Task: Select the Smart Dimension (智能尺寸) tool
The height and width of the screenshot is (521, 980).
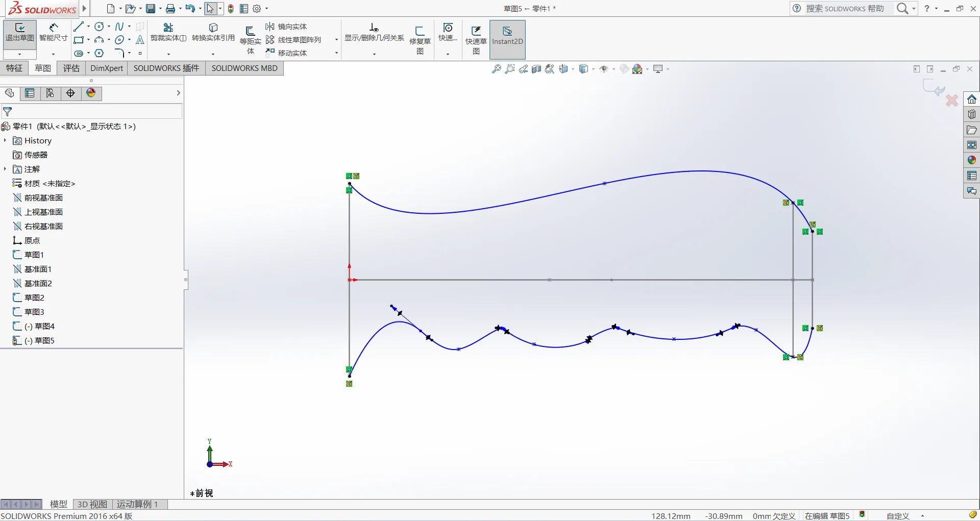Action: pyautogui.click(x=54, y=33)
